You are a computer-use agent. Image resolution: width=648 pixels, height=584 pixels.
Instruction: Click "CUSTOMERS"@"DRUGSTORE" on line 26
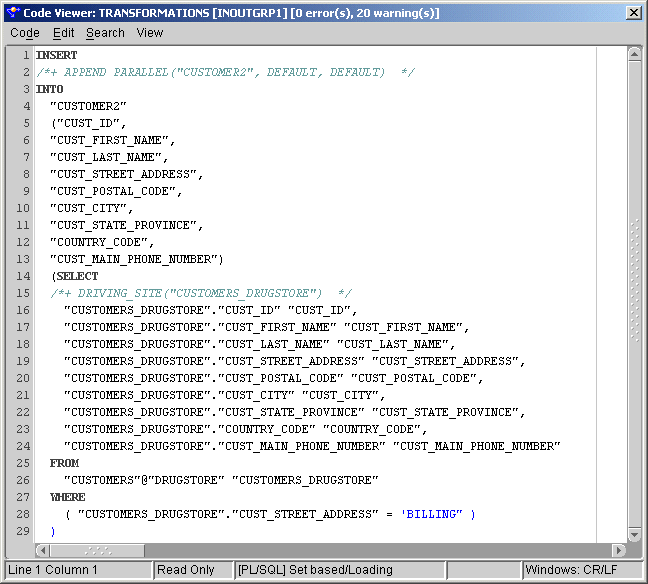(144, 480)
